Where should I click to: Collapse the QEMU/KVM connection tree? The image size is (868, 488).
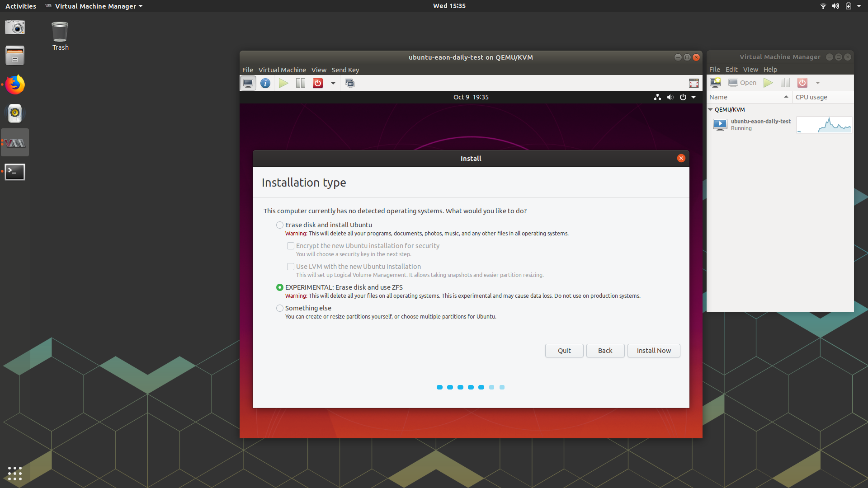pyautogui.click(x=710, y=109)
